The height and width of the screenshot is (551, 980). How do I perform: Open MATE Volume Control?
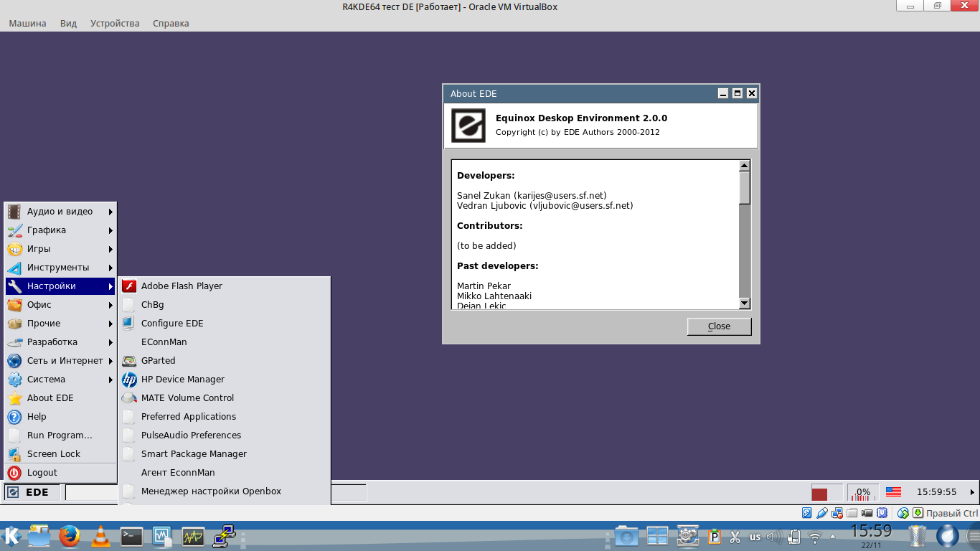click(225, 397)
